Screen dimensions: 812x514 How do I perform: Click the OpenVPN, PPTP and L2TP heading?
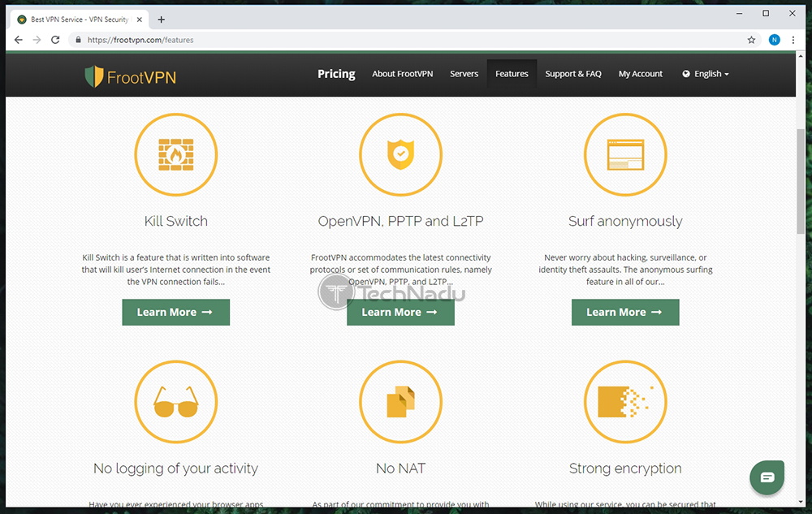[x=401, y=221]
